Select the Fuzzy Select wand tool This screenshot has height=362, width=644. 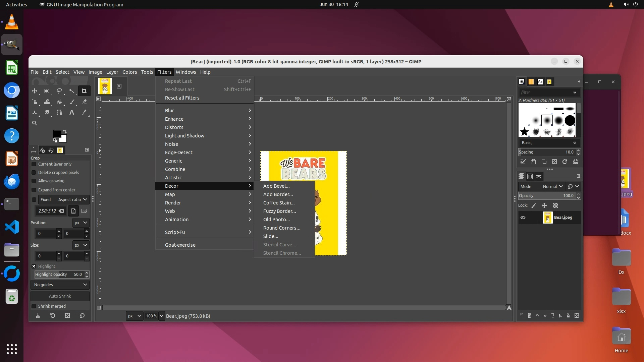72,91
